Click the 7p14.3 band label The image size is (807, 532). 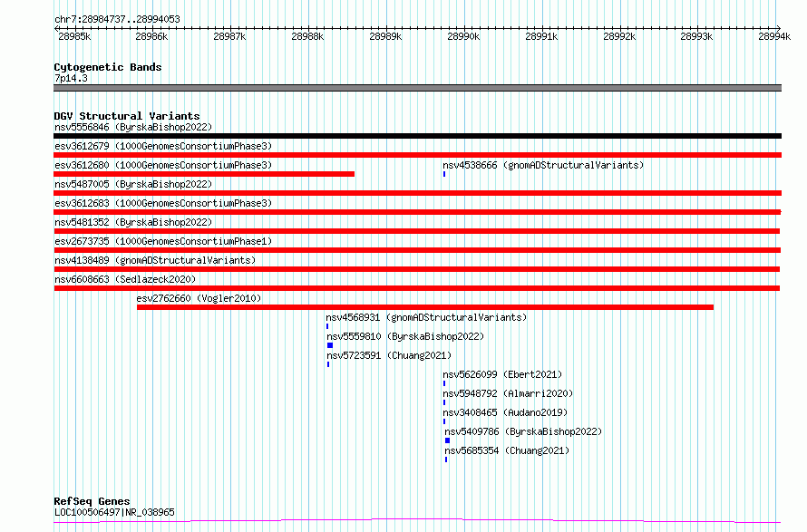[x=71, y=78]
